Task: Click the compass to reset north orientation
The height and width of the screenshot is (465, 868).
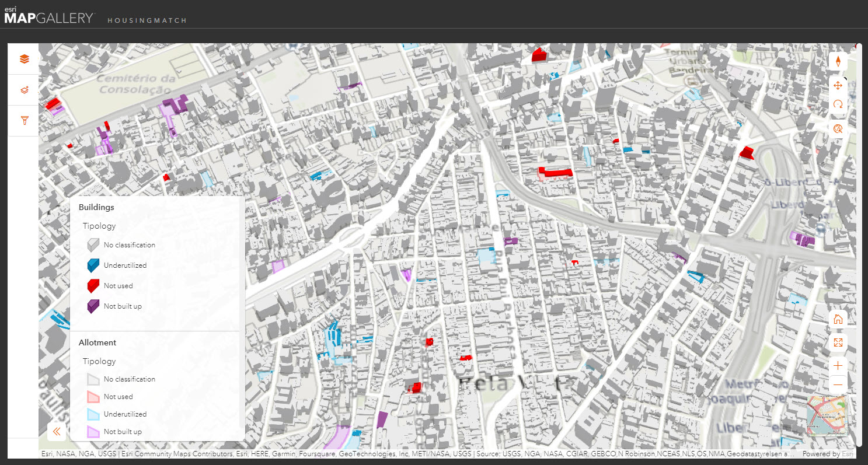Action: tap(838, 61)
